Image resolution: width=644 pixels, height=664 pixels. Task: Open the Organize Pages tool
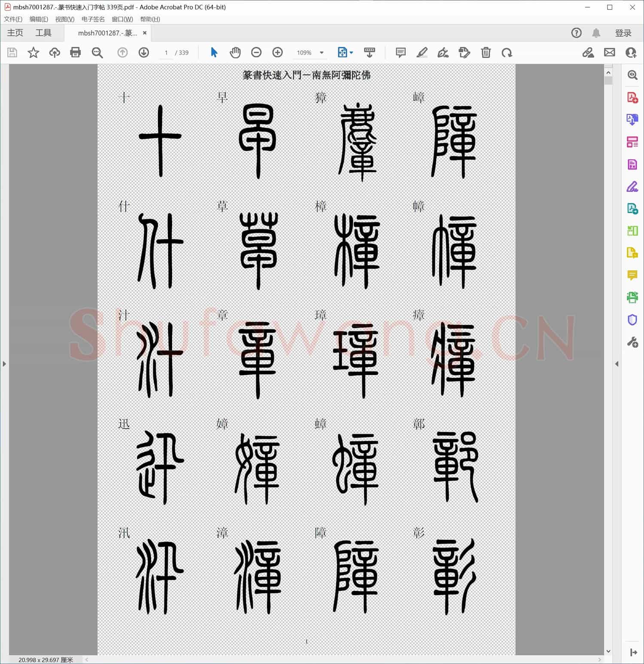(632, 142)
